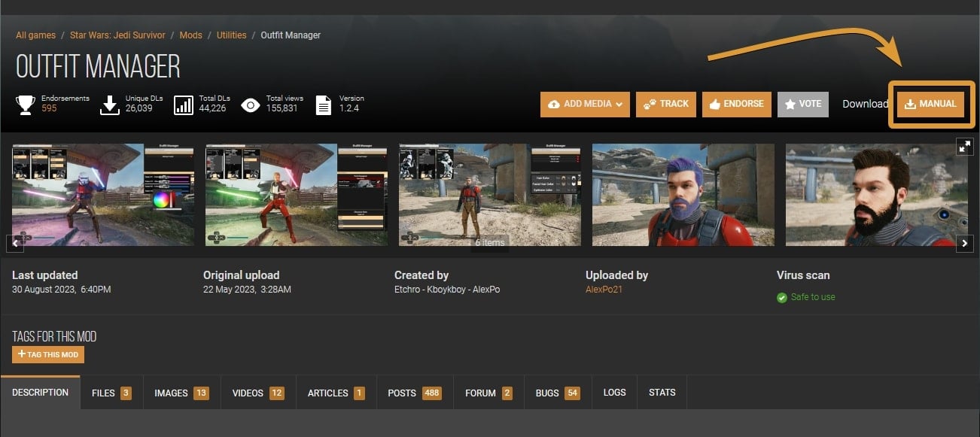Switch to the Bugs tab
Image resolution: width=980 pixels, height=437 pixels.
558,393
